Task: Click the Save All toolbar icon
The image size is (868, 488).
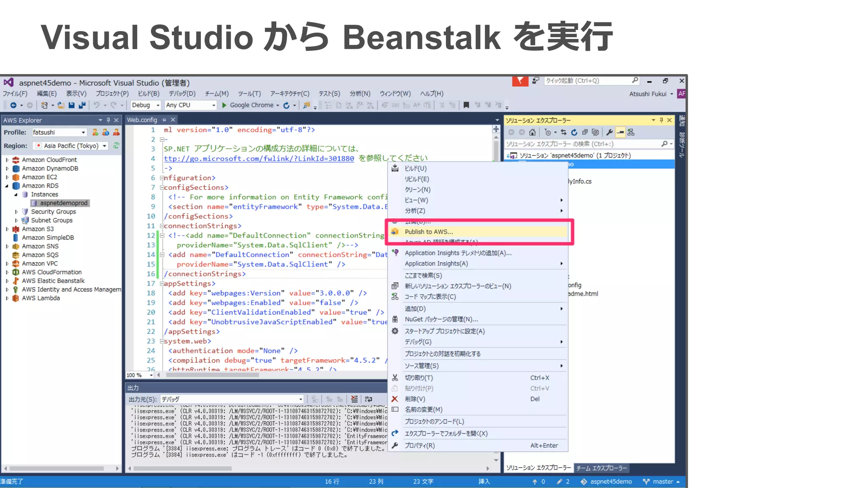Action: [x=82, y=105]
